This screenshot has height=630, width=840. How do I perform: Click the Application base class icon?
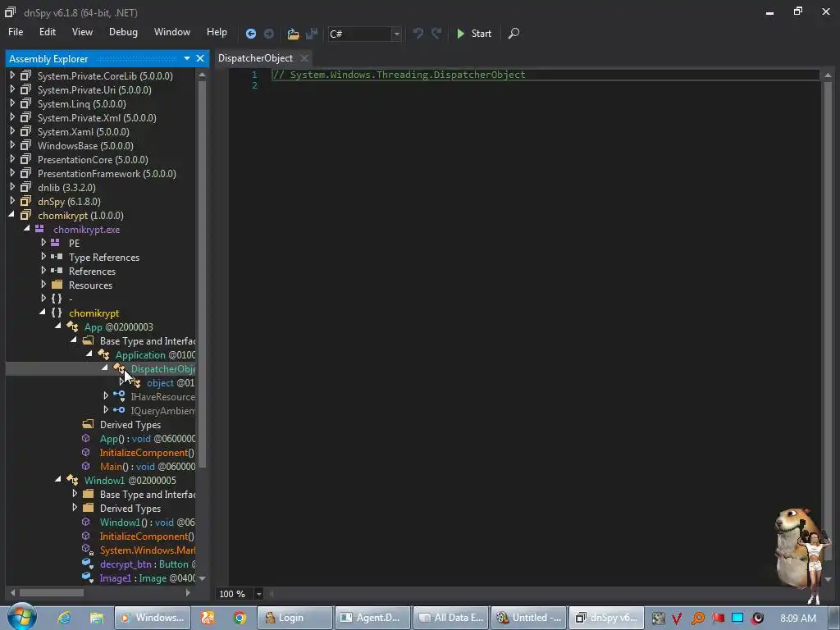pos(103,354)
